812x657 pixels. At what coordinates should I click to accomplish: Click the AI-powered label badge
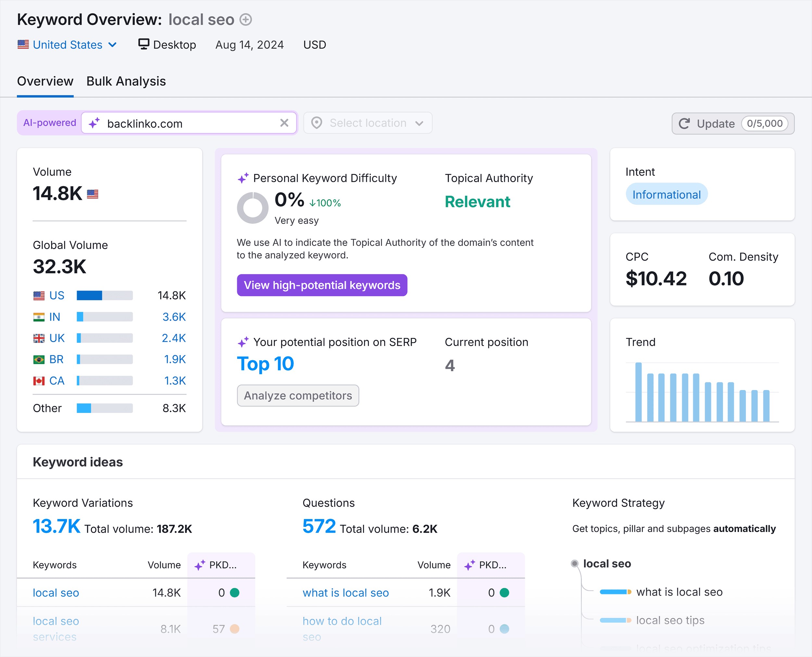click(x=50, y=123)
